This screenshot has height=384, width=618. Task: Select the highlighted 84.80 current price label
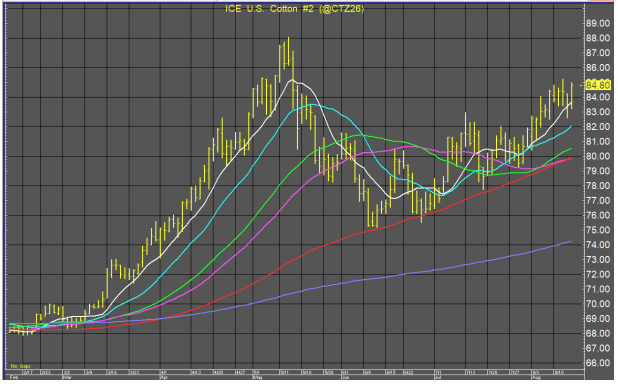pyautogui.click(x=598, y=85)
